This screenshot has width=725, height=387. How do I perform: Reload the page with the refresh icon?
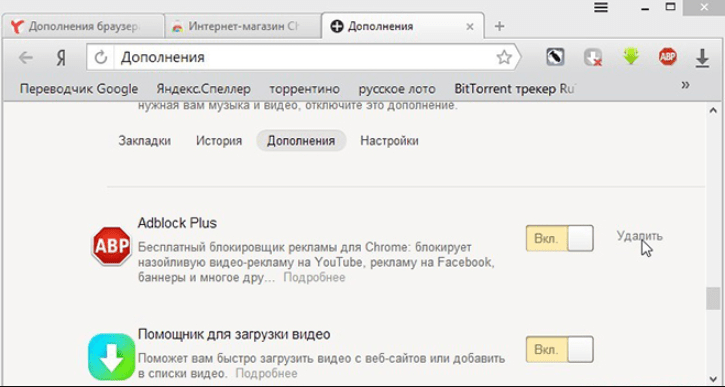101,58
